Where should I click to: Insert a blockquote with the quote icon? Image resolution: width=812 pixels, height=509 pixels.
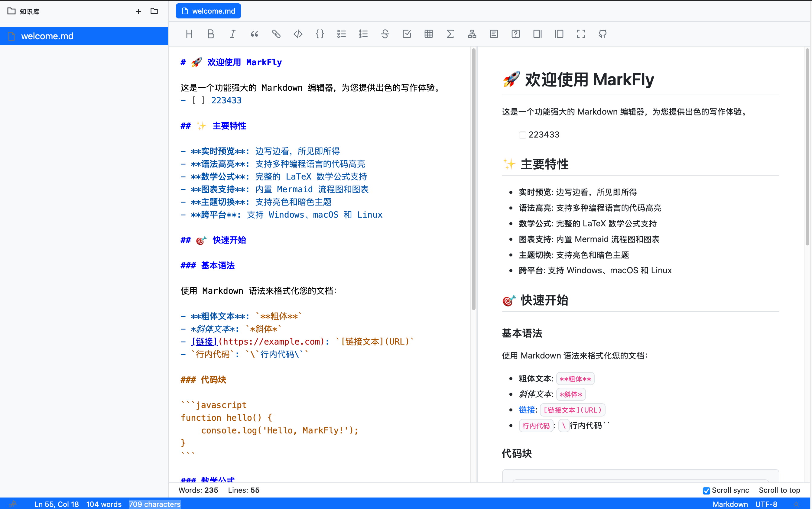pyautogui.click(x=255, y=34)
